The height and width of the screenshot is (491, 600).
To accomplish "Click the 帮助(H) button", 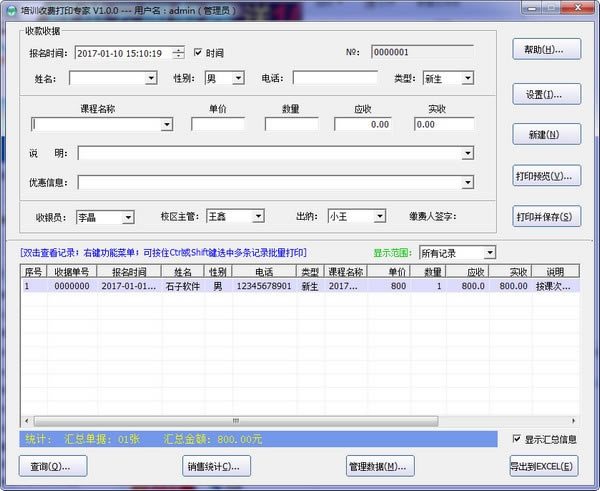I will (545, 49).
